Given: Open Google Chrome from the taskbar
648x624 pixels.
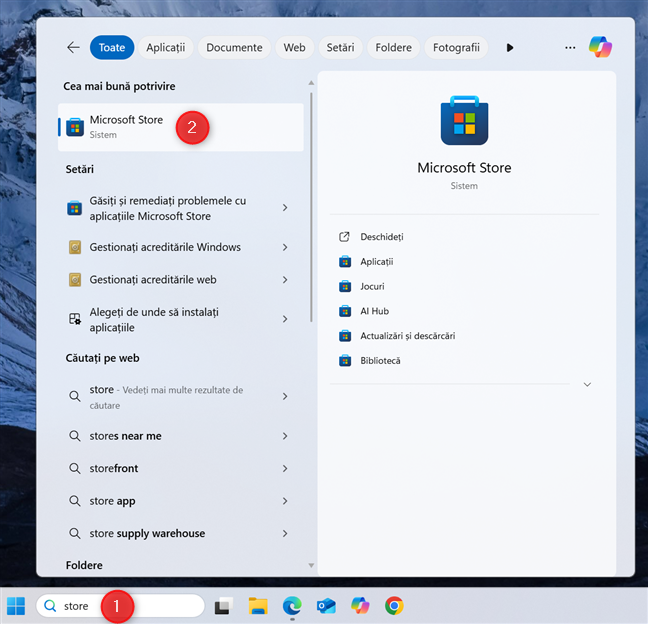Looking at the screenshot, I should (394, 605).
